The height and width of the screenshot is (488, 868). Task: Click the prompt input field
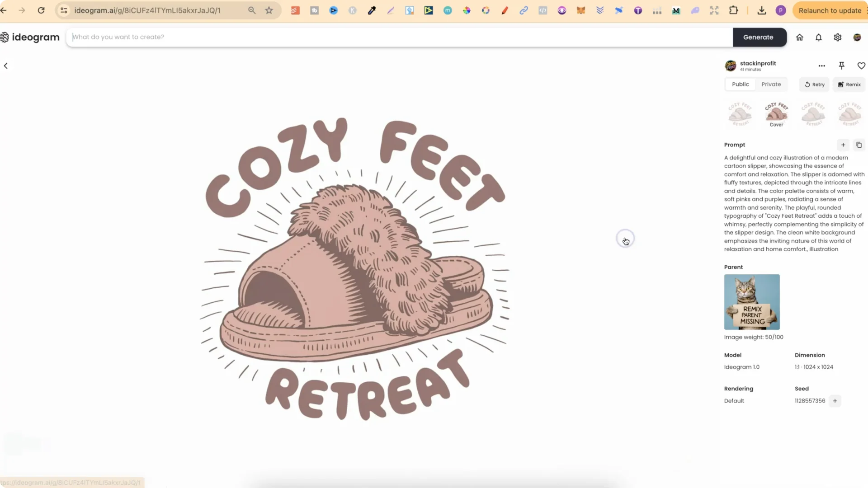coord(316,37)
